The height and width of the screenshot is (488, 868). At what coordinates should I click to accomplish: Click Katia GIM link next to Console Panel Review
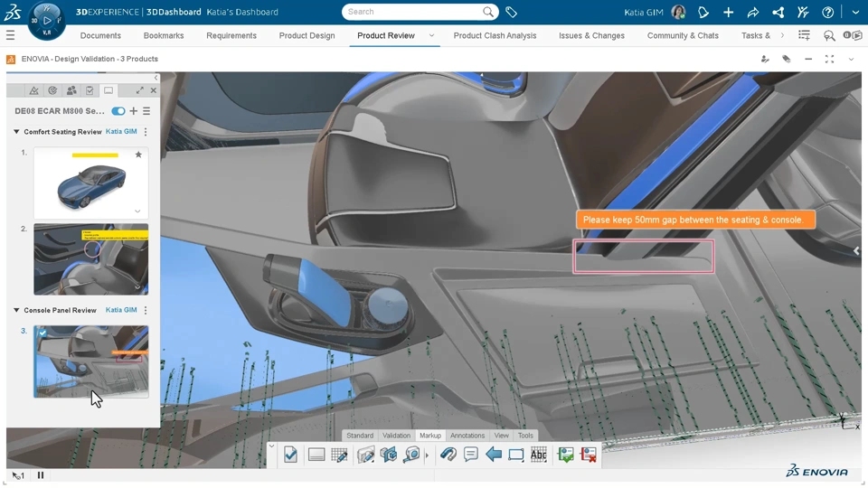(121, 310)
